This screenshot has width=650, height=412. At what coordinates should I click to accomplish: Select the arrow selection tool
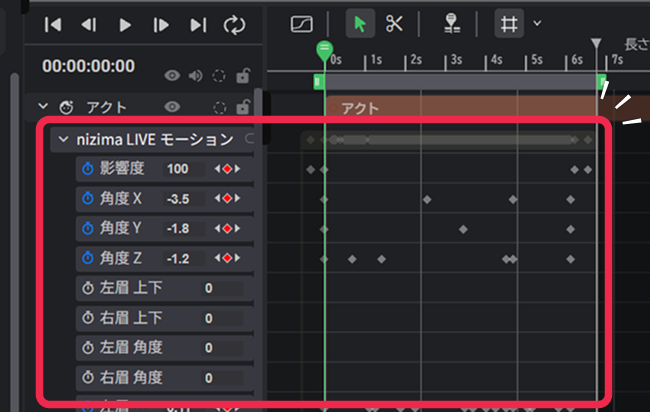[360, 24]
